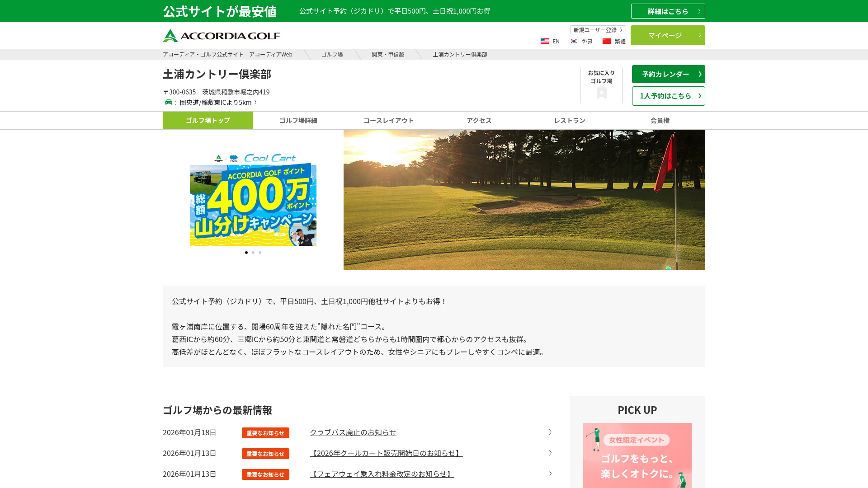Click 2026年01月18日 news date
Screen dimensions: 868x488
(x=189, y=432)
